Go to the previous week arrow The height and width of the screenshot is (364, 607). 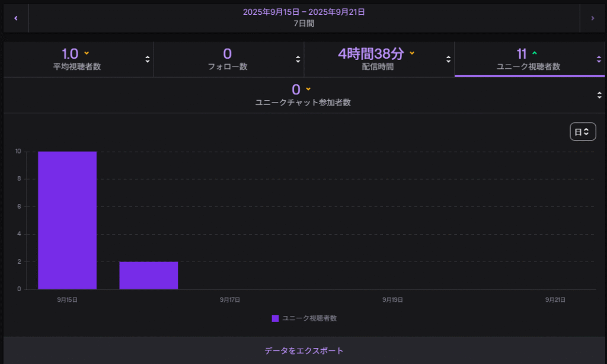point(16,18)
